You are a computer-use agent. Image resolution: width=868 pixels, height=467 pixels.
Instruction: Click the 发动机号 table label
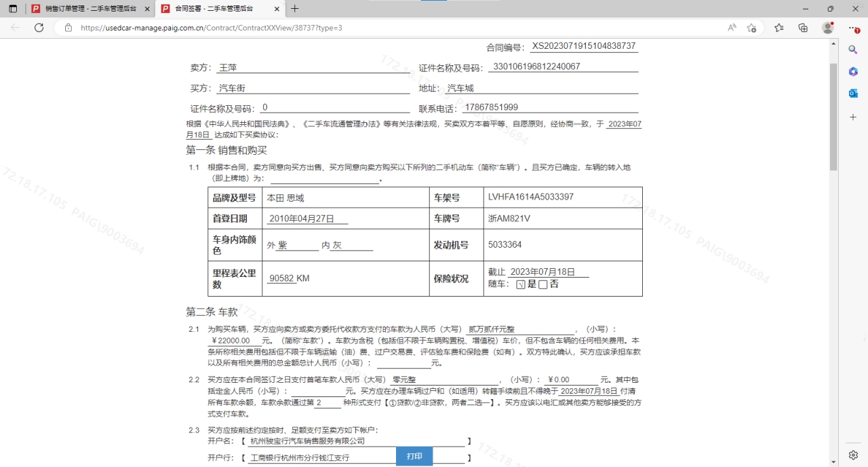(451, 245)
